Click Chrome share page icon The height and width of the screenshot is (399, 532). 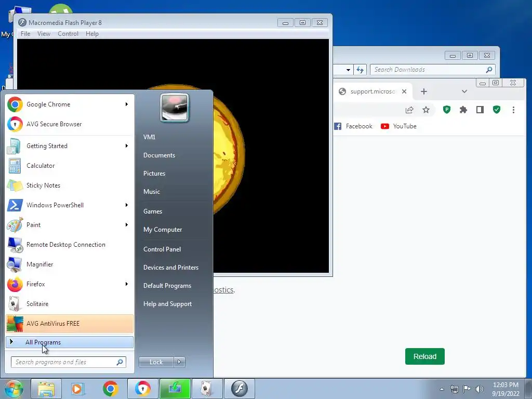409,110
